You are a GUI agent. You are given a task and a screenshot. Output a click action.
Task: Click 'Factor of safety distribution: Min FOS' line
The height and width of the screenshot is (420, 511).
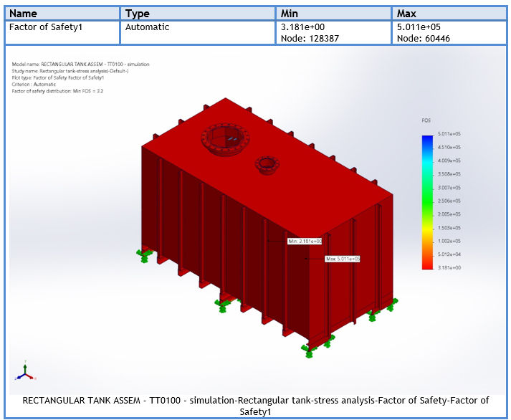57,91
